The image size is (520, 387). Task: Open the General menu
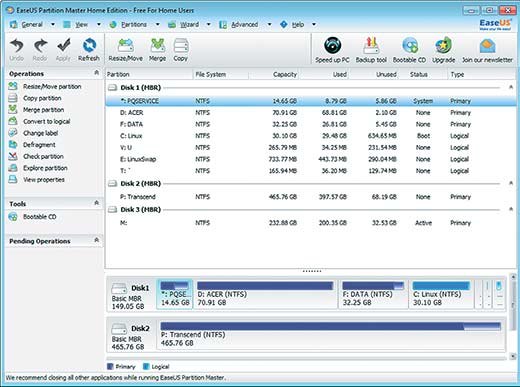tap(27, 24)
